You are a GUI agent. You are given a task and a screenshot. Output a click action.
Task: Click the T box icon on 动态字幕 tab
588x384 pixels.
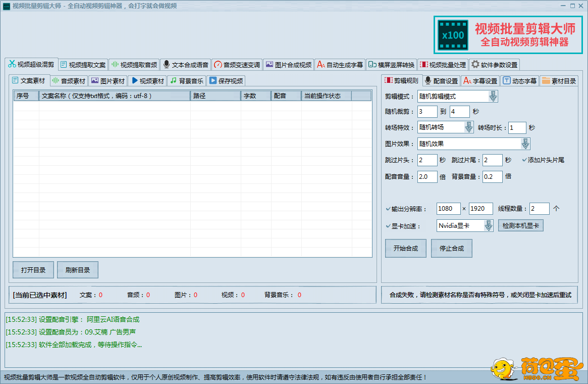click(x=507, y=80)
